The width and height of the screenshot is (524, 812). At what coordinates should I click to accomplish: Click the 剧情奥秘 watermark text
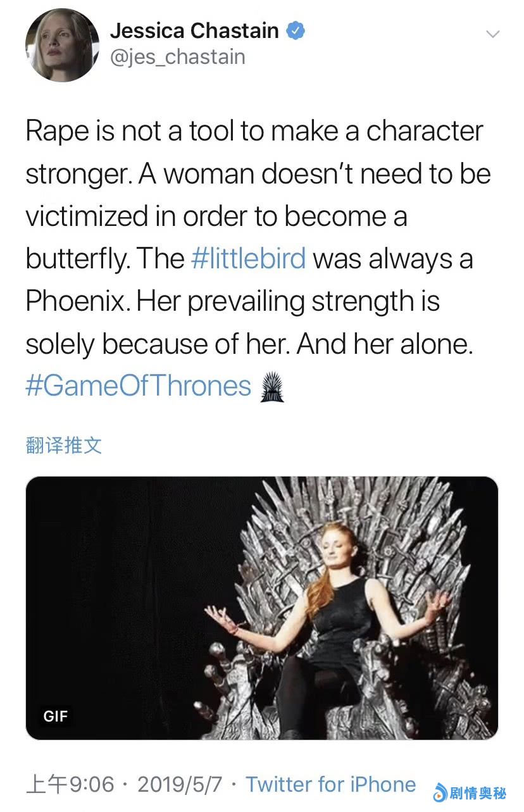coord(478,792)
